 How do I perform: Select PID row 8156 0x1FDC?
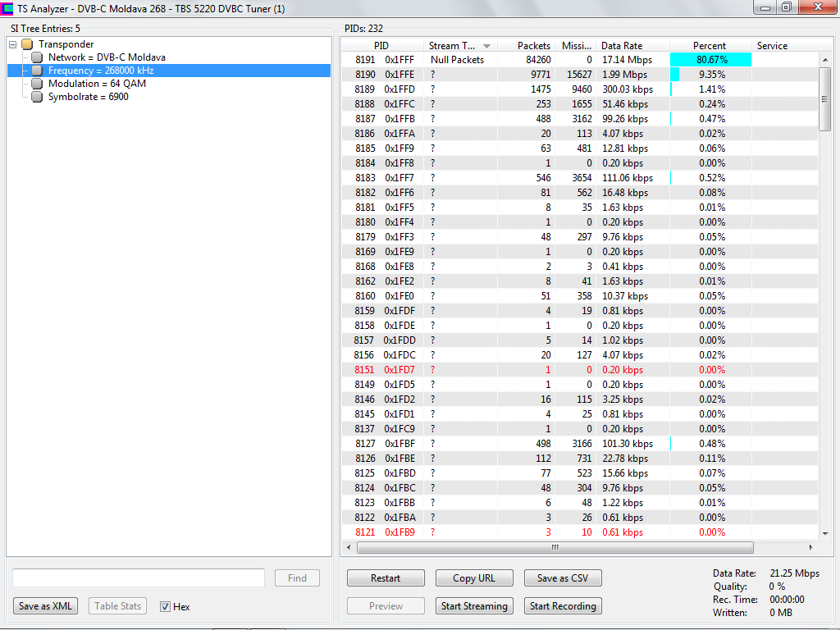click(x=580, y=355)
